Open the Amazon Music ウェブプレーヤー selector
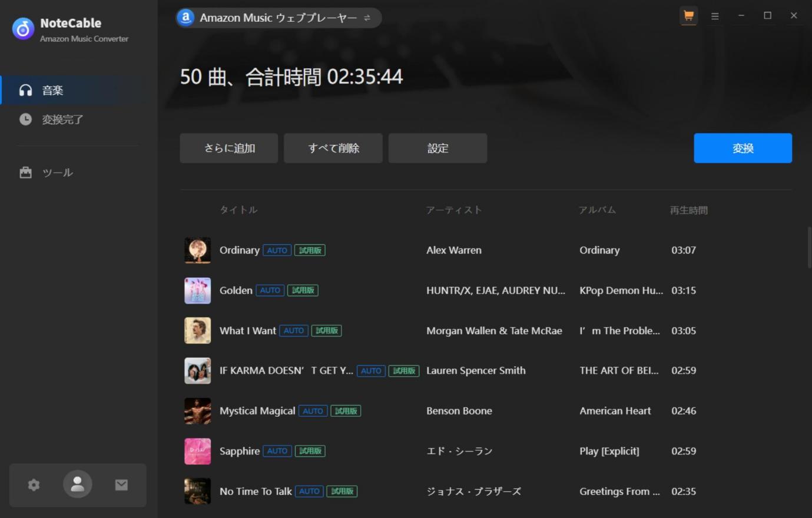Image resolution: width=812 pixels, height=518 pixels. pyautogui.click(x=279, y=18)
